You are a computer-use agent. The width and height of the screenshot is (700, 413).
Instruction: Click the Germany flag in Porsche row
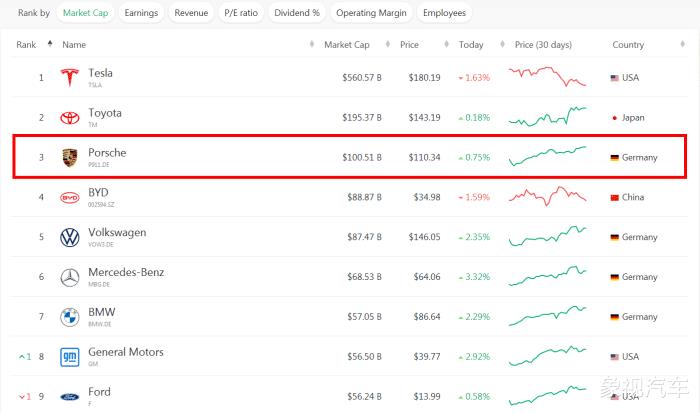click(x=615, y=158)
